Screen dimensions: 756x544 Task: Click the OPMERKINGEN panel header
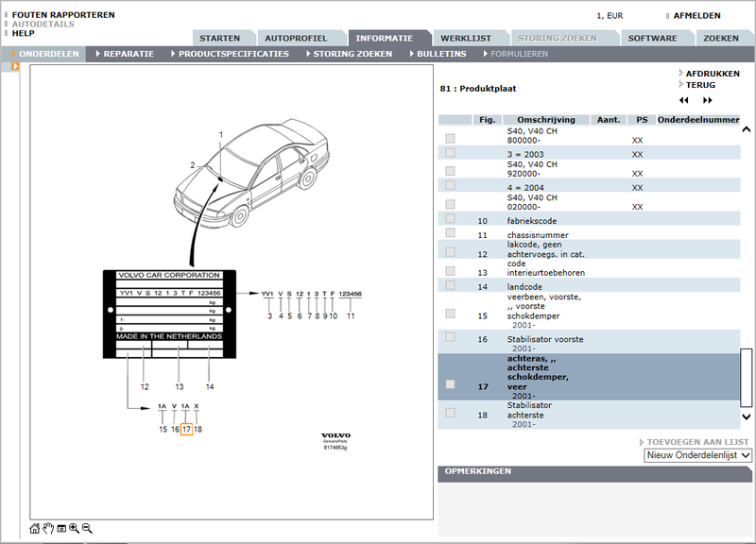(594, 474)
